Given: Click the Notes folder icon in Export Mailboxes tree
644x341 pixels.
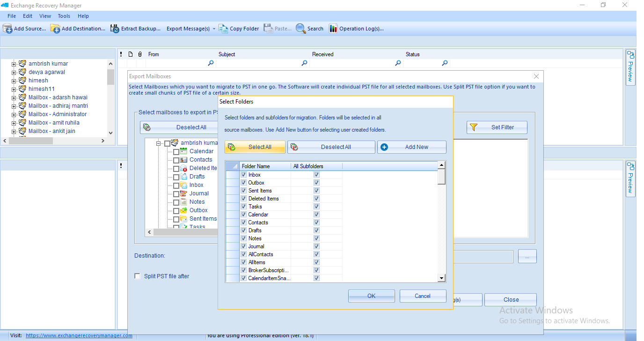Looking at the screenshot, I should pos(183,202).
